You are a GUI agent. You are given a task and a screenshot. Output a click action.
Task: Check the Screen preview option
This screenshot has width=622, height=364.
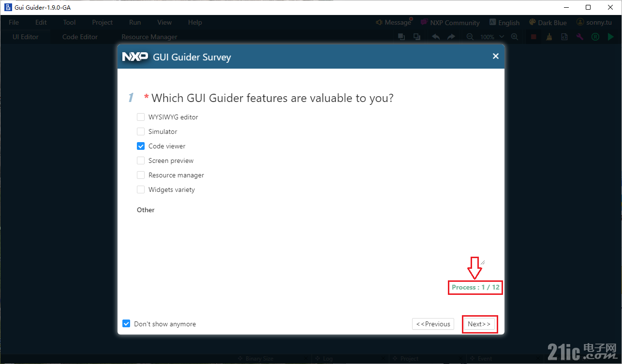(x=141, y=160)
